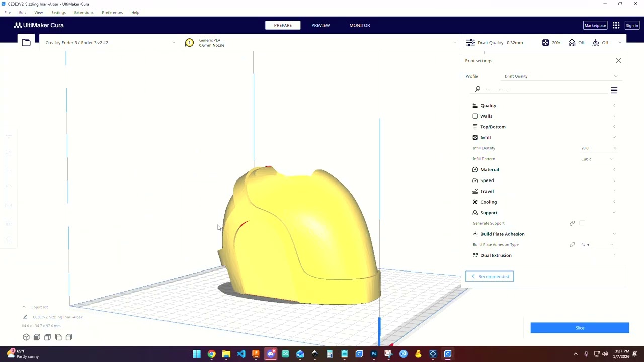
Task: Toggle the Generate Support checkbox
Action: pyautogui.click(x=583, y=223)
